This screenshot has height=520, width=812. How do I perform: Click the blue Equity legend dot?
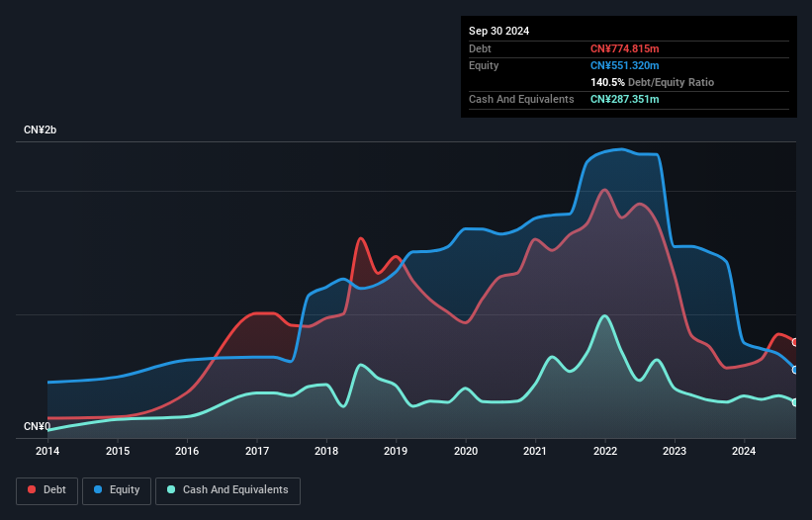tap(98, 489)
